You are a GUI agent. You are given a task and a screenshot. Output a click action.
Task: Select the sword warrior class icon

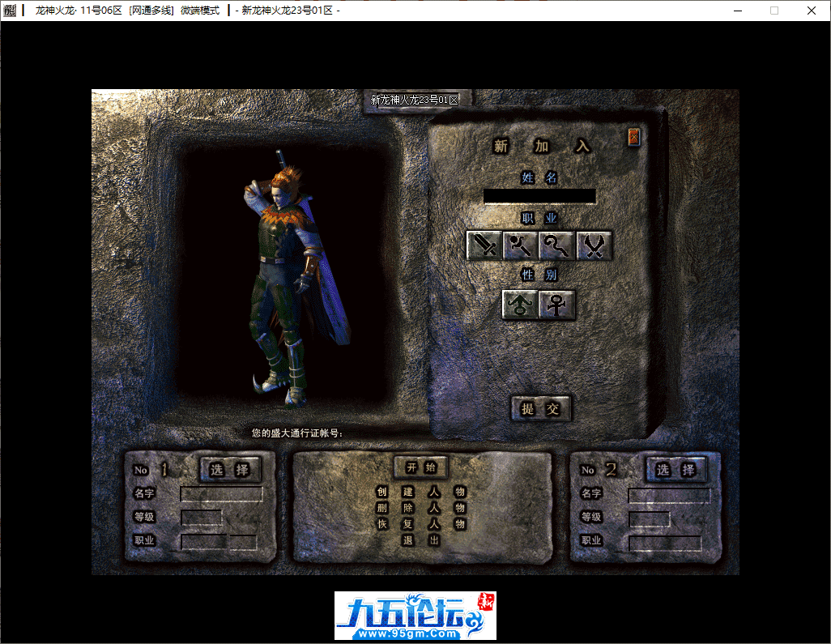coord(484,245)
